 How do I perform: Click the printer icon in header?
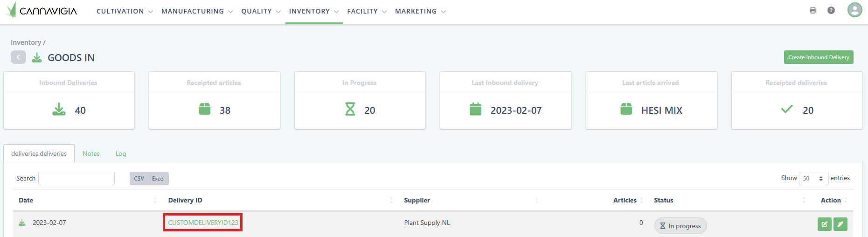pyautogui.click(x=813, y=10)
